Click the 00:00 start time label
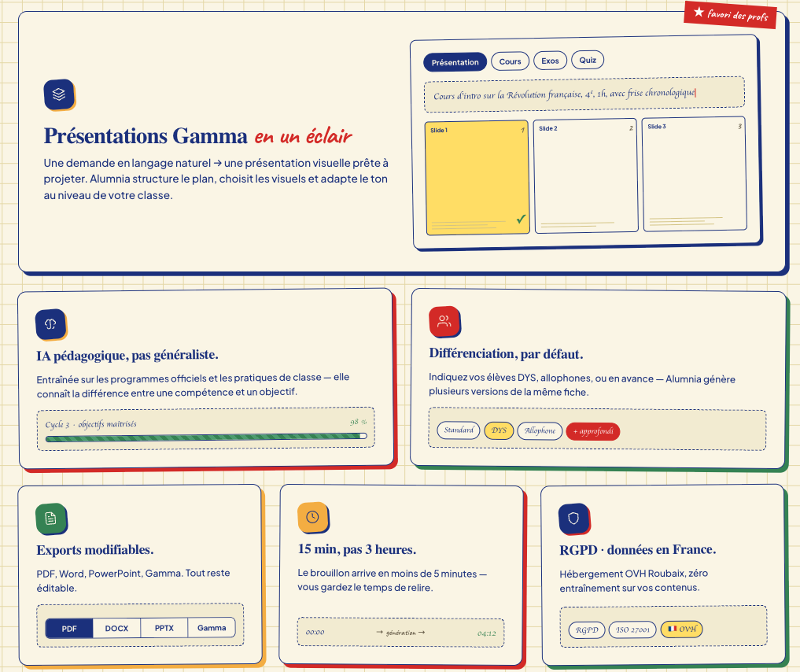This screenshot has width=800, height=672. pos(315,632)
